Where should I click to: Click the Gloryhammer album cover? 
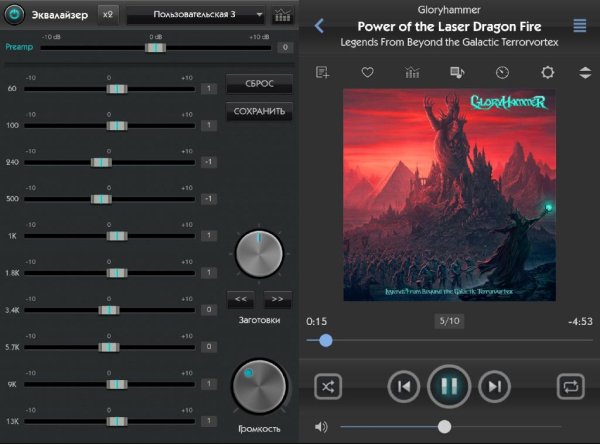[x=449, y=195]
